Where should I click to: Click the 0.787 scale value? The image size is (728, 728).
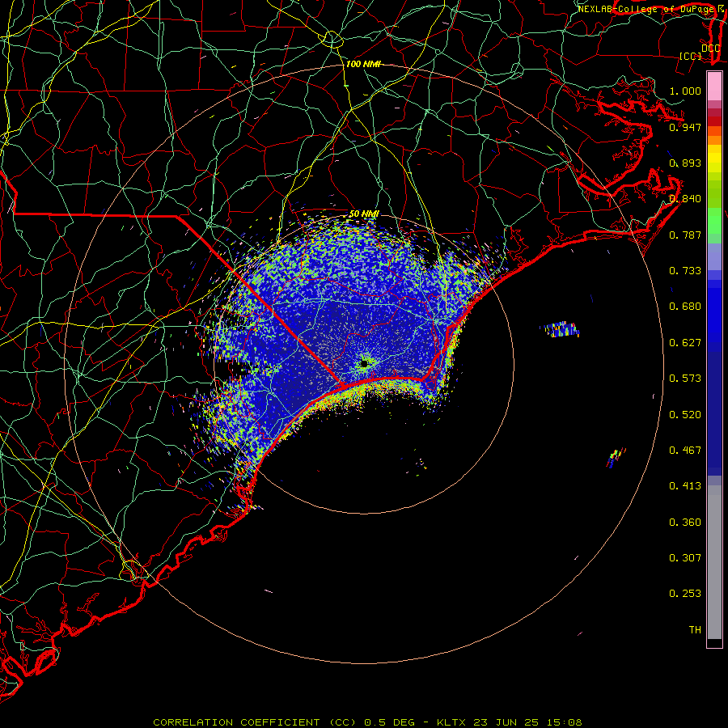(x=685, y=235)
